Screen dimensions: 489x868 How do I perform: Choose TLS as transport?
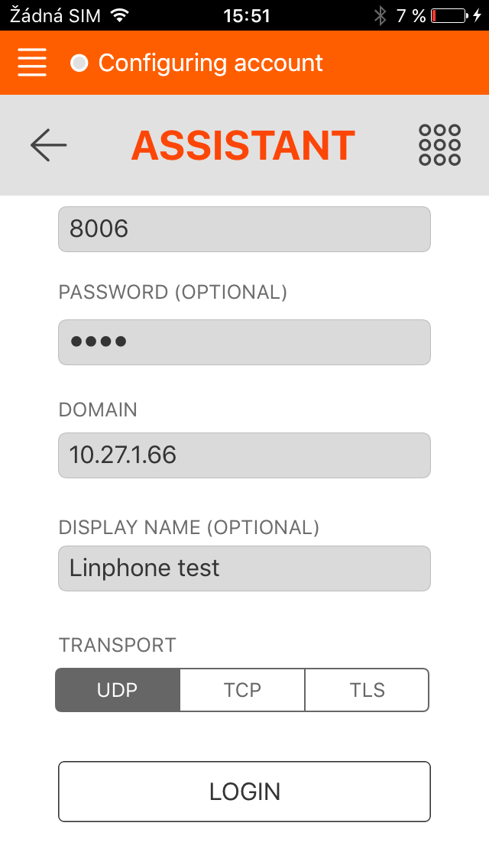click(x=367, y=690)
